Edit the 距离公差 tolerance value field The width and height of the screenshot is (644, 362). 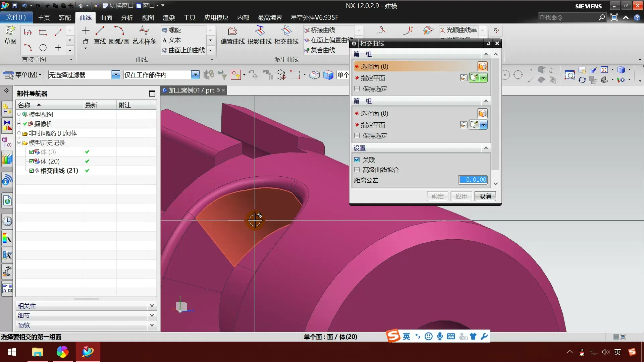pyautogui.click(x=473, y=180)
